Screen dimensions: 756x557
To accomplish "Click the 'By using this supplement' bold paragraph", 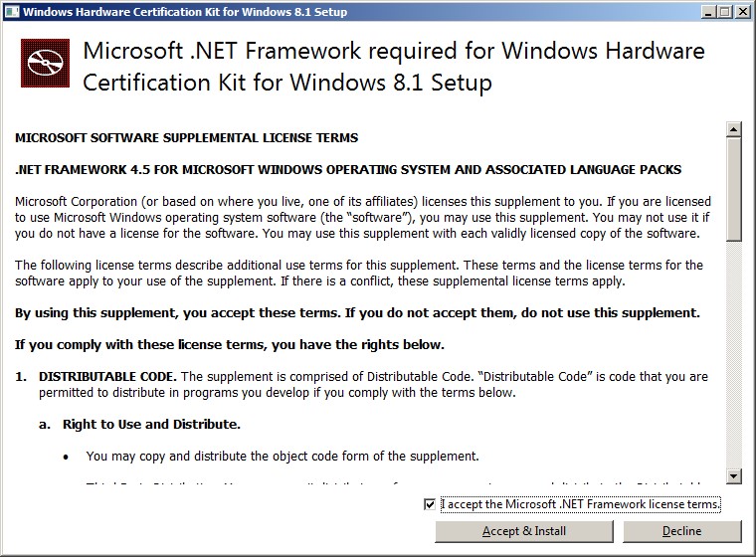I will (357, 313).
